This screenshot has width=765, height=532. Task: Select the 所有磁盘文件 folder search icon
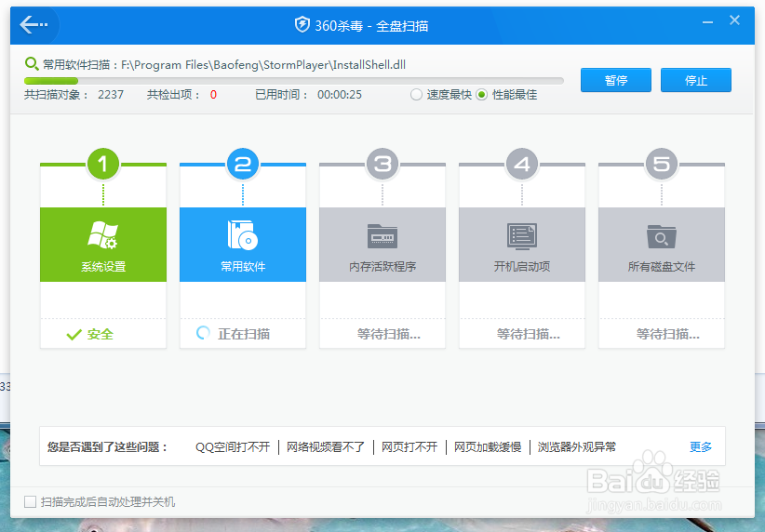point(662,236)
